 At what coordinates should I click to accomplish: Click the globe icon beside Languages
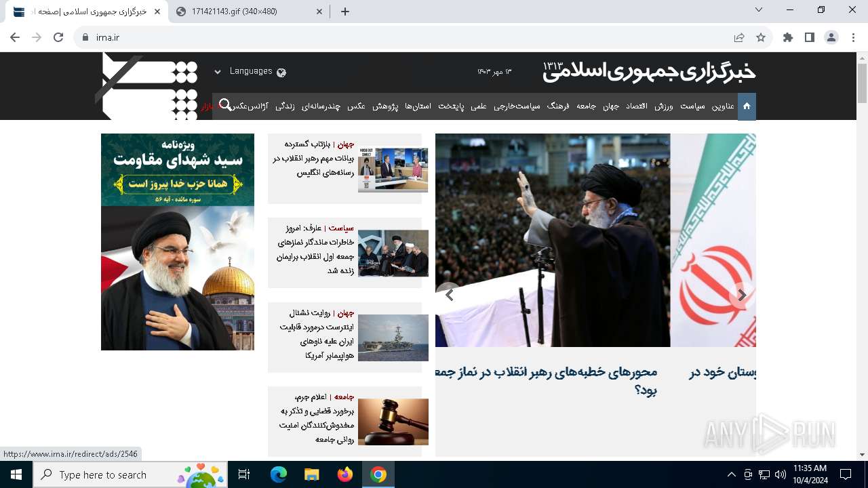281,72
